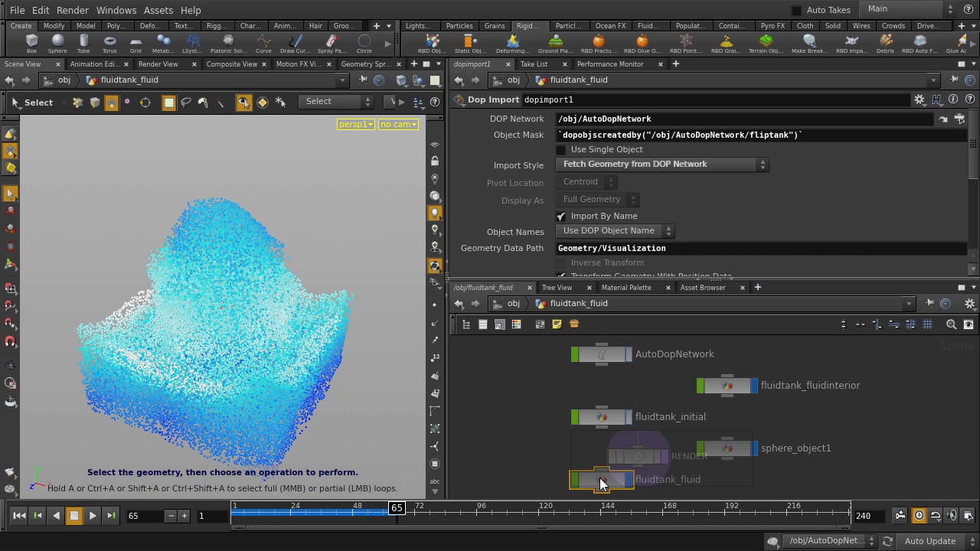Screen dimensions: 980x551
Task: Expand the Object Names dropdown
Action: pos(616,231)
